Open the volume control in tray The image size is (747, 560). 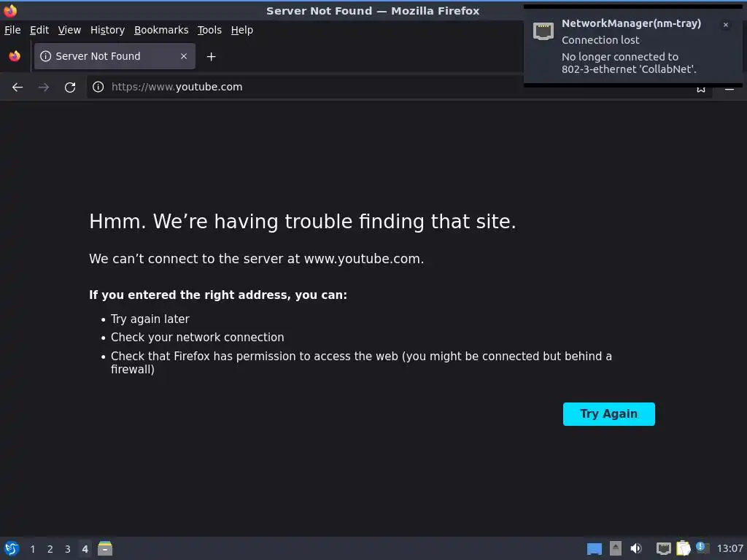636,548
